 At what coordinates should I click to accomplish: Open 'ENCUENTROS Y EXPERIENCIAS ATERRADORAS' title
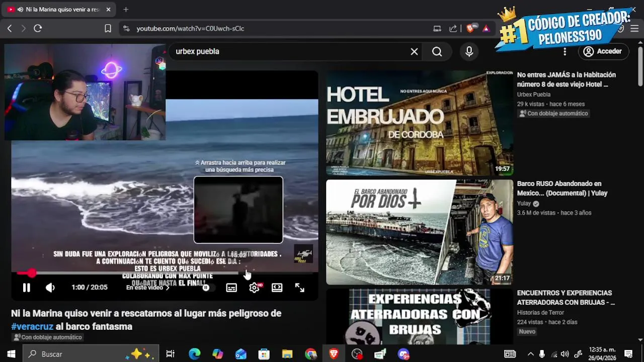point(566,298)
